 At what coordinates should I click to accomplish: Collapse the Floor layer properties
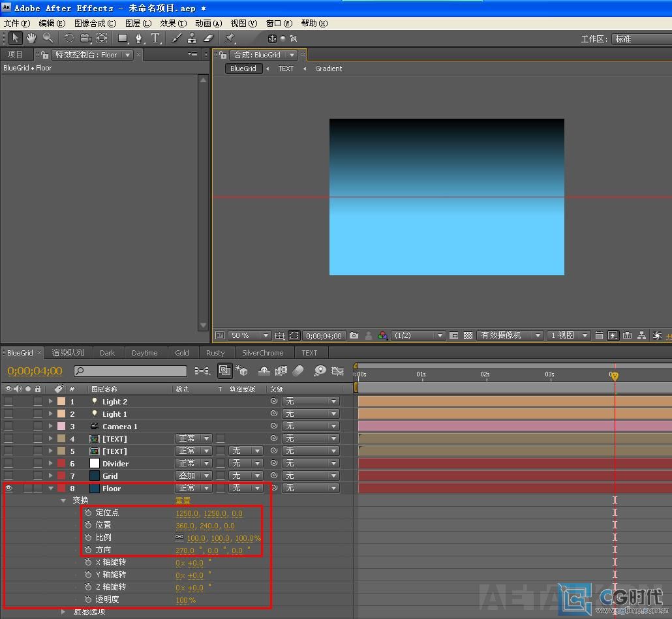tap(51, 489)
